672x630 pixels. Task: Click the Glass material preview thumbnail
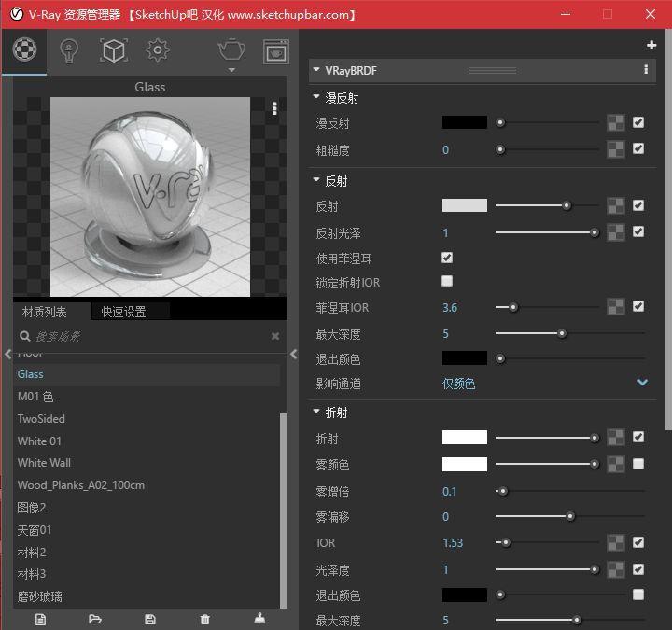pyautogui.click(x=150, y=196)
